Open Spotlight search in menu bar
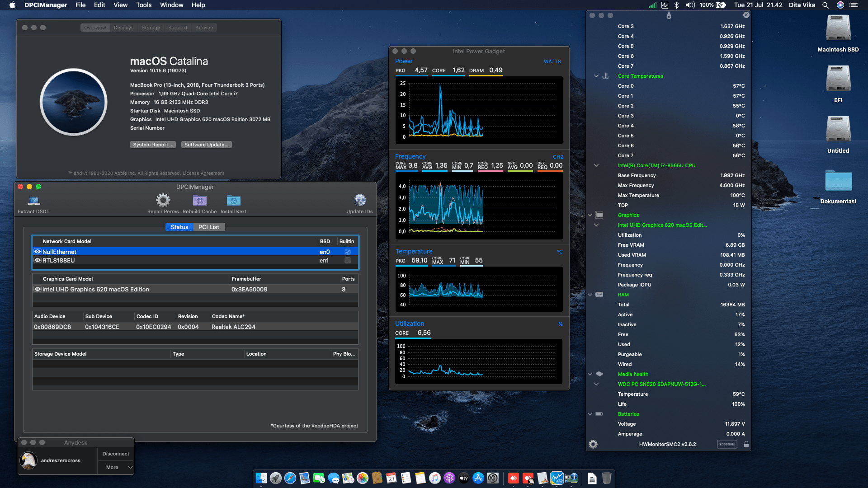This screenshot has height=488, width=868. point(826,5)
